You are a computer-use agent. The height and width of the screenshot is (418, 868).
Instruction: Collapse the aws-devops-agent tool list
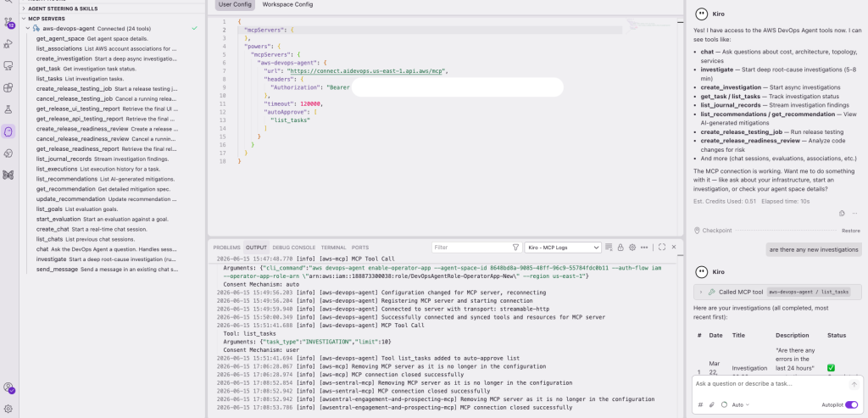(28, 28)
